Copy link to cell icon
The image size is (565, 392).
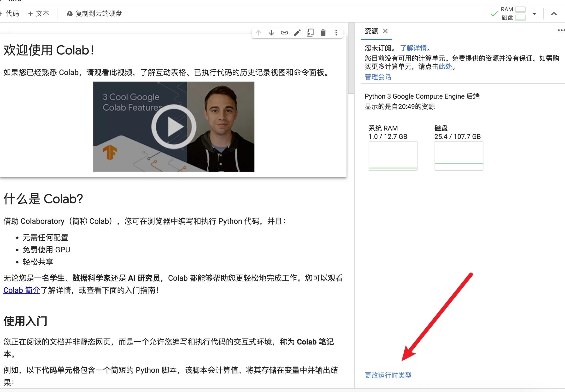284,33
